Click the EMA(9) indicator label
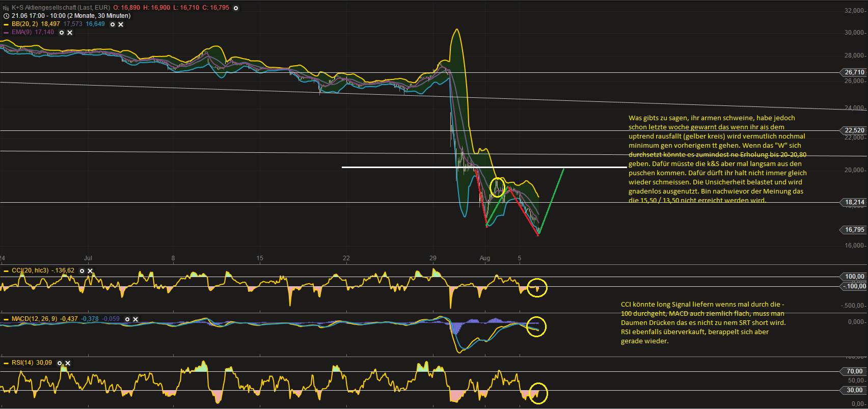Viewport: 868px width, 409px height. click(22, 32)
